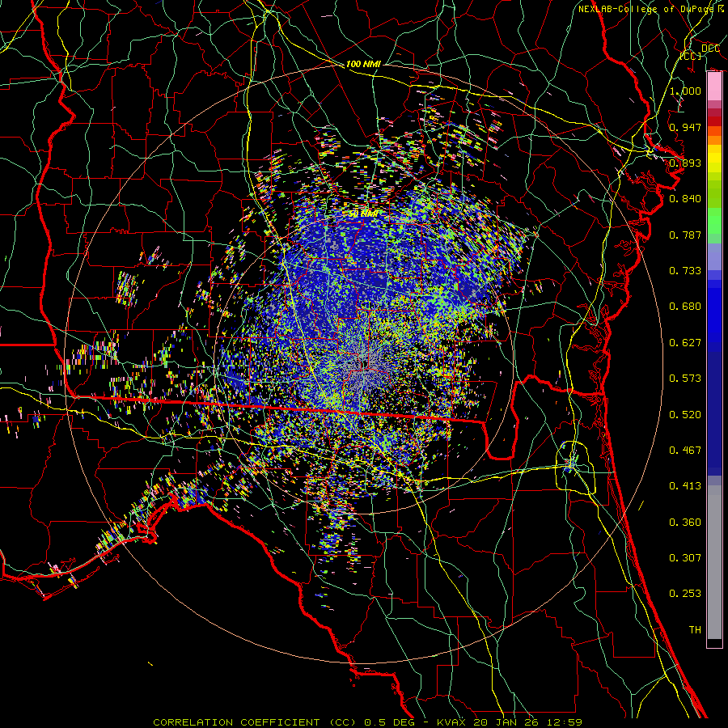
Task: Click the [CC] legend heading
Action: [691, 56]
